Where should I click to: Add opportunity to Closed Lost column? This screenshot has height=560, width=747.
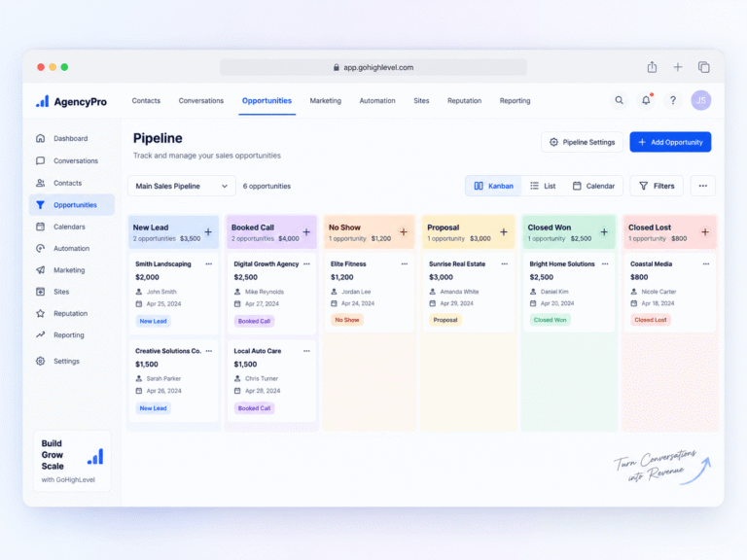point(705,232)
